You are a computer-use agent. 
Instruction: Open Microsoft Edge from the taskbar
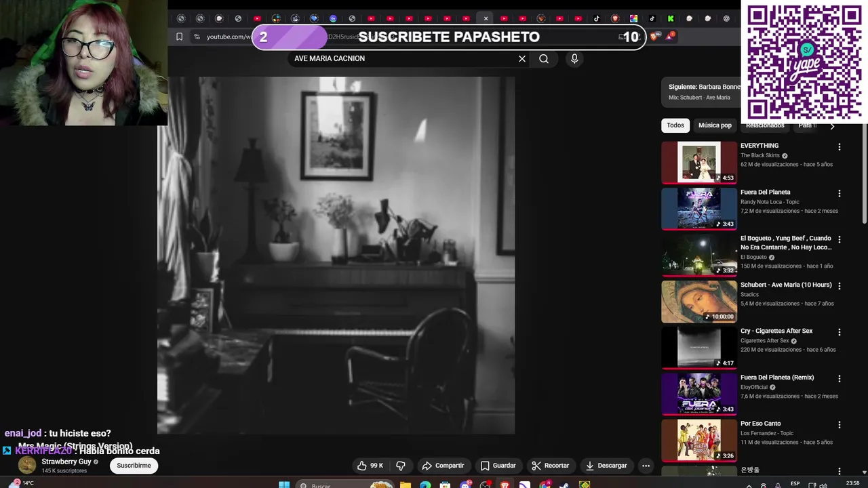point(425,485)
